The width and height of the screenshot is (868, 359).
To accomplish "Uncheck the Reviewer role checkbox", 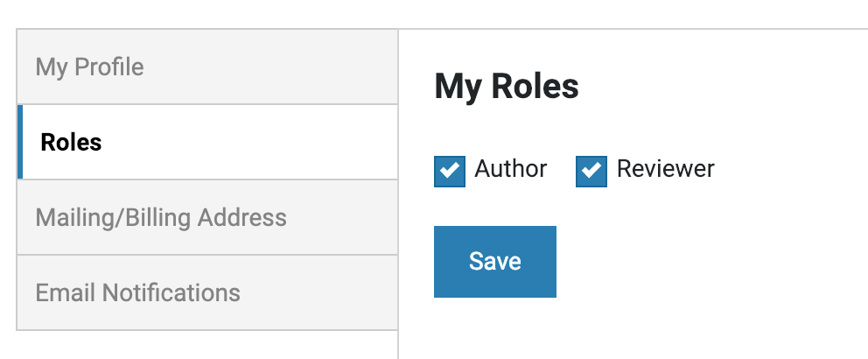I will (x=591, y=172).
